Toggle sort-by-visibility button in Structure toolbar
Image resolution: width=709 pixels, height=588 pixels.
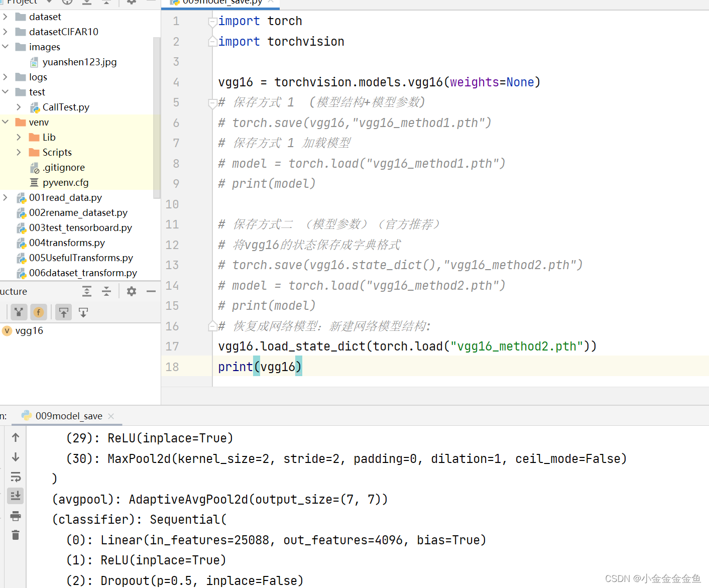(19, 312)
